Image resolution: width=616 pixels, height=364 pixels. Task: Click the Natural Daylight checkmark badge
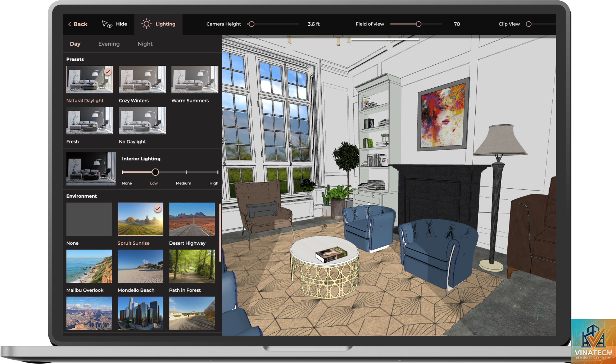coord(108,72)
